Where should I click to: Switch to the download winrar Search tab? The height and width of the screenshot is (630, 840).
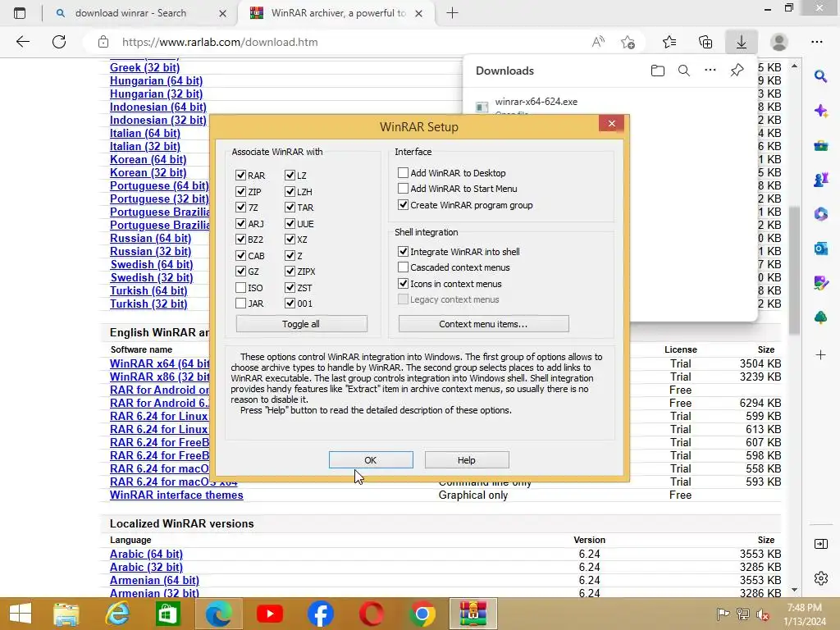click(x=130, y=13)
